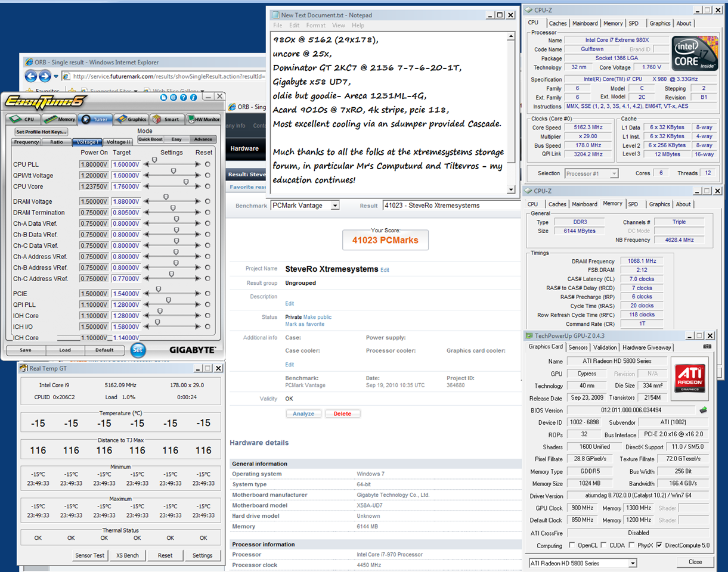728x572 pixels.
Task: Open the GPU selection dropdown in GPU-Z
Action: 632,563
